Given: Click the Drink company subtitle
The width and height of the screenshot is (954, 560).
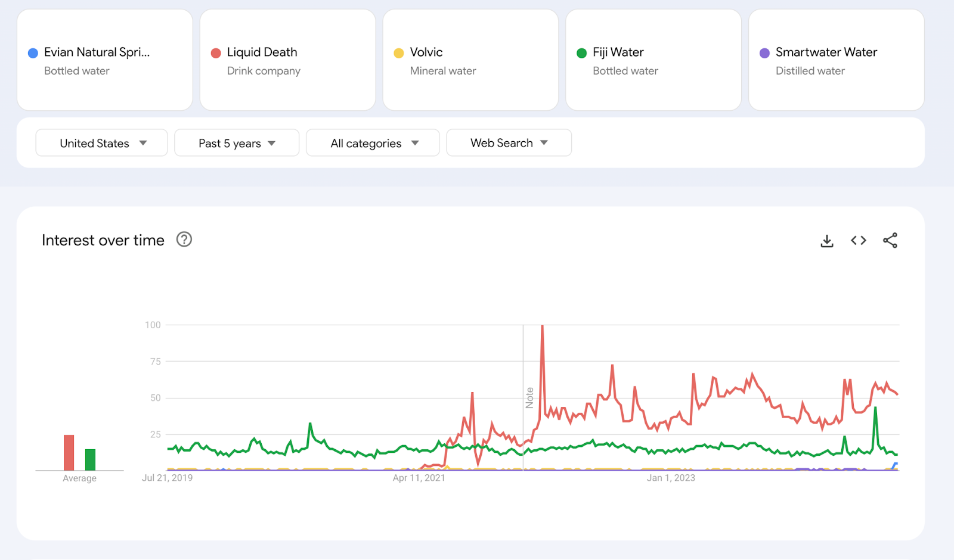Looking at the screenshot, I should 264,71.
